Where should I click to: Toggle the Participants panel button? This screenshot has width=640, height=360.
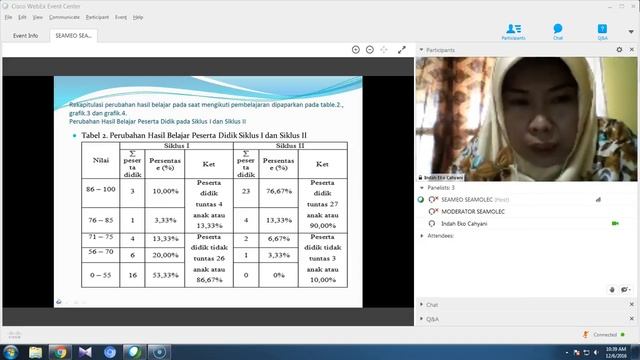[513, 32]
